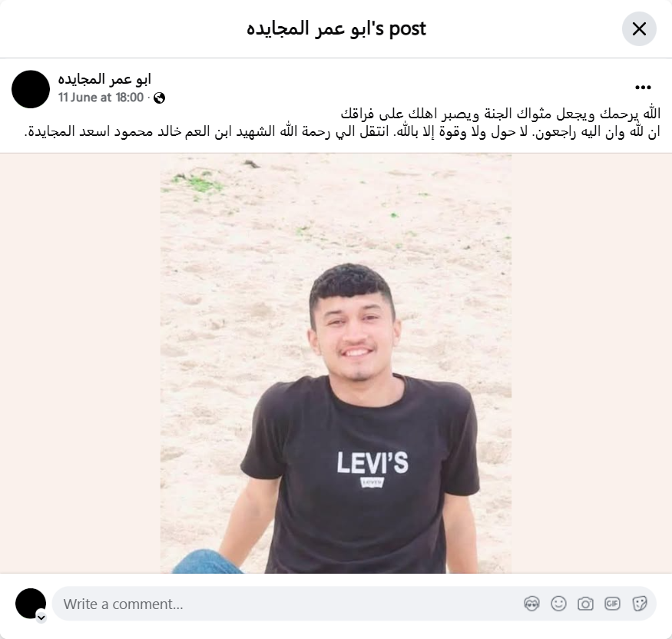Select the first line of post caption
672x639 pixels.
(500, 114)
